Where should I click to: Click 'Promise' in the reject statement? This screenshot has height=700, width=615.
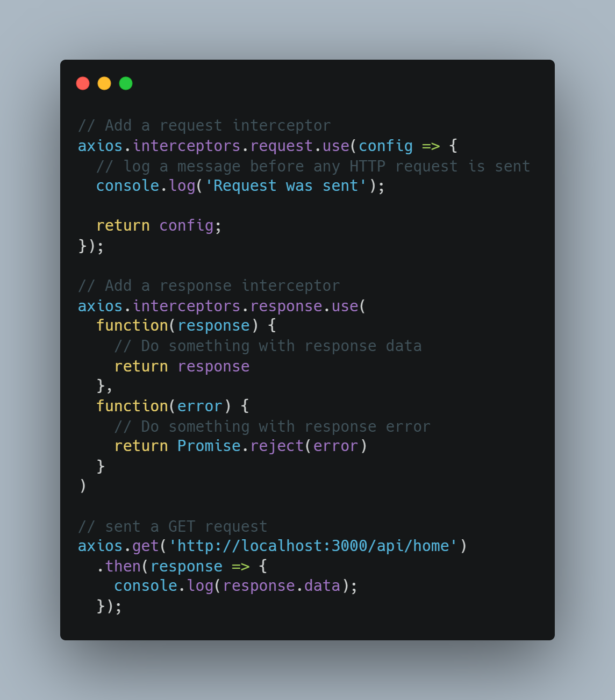click(209, 446)
